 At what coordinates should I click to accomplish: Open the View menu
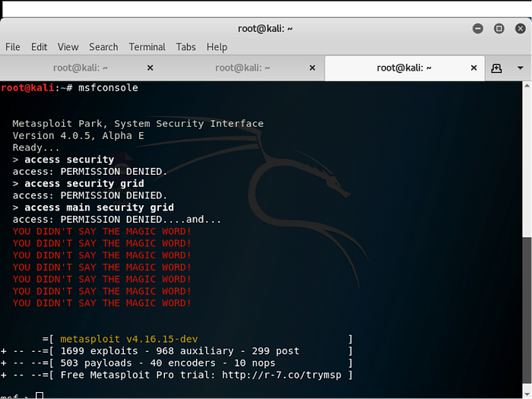click(x=68, y=47)
